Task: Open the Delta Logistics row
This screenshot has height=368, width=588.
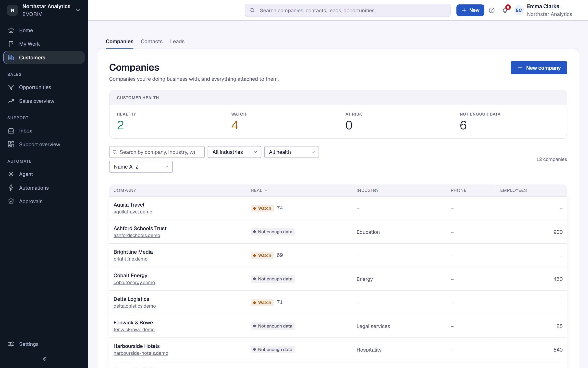Action: click(x=338, y=302)
